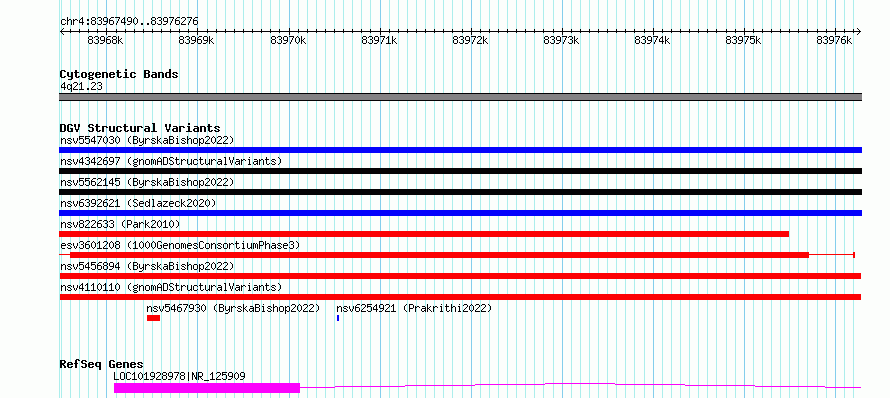
Task: Select the blue nsv6392621 variant bar
Action: pos(460,213)
